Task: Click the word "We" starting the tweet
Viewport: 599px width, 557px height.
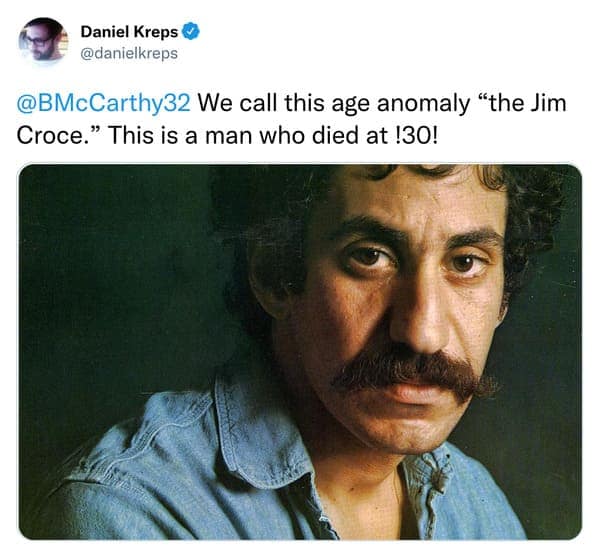Action: [215, 104]
